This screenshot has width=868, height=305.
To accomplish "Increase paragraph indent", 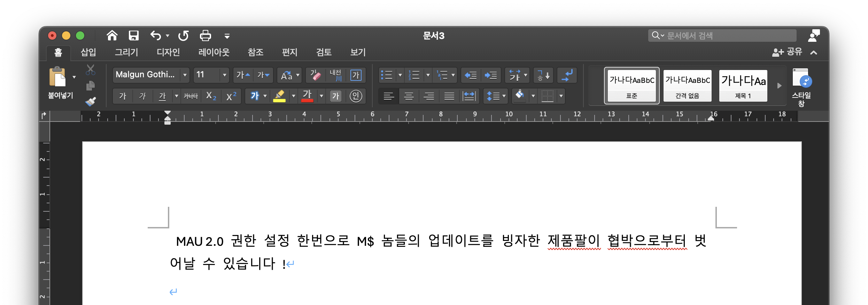I will (491, 75).
